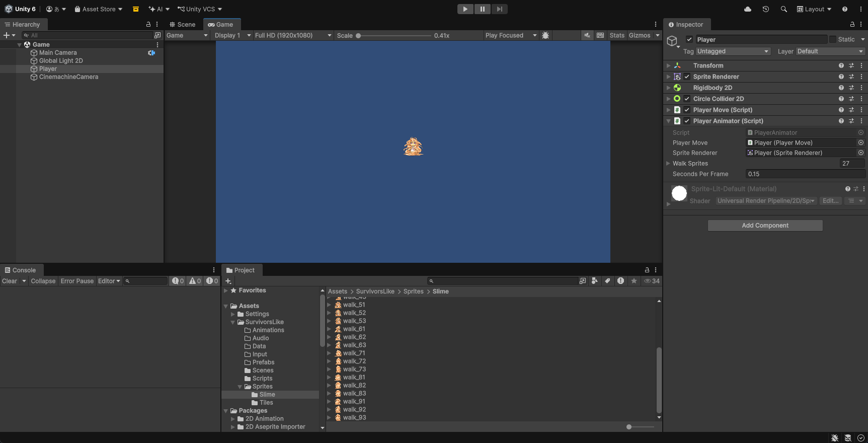Open the Play Focused dropdown
The width and height of the screenshot is (868, 443).
tap(511, 35)
